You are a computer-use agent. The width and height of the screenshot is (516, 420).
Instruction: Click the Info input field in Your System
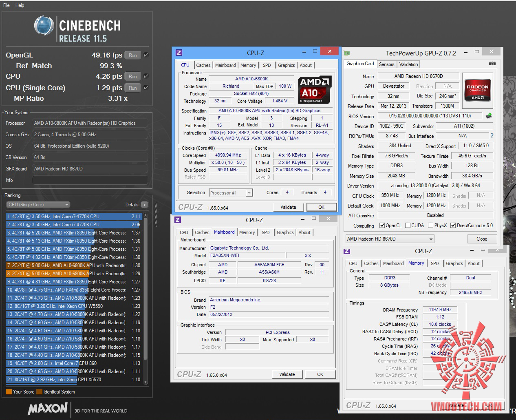[90, 180]
